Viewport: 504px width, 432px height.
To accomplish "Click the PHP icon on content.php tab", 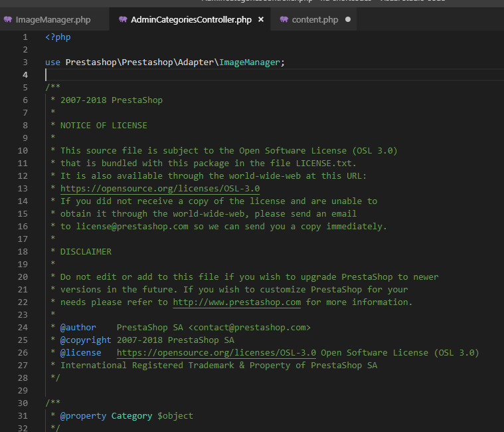I will pyautogui.click(x=284, y=20).
